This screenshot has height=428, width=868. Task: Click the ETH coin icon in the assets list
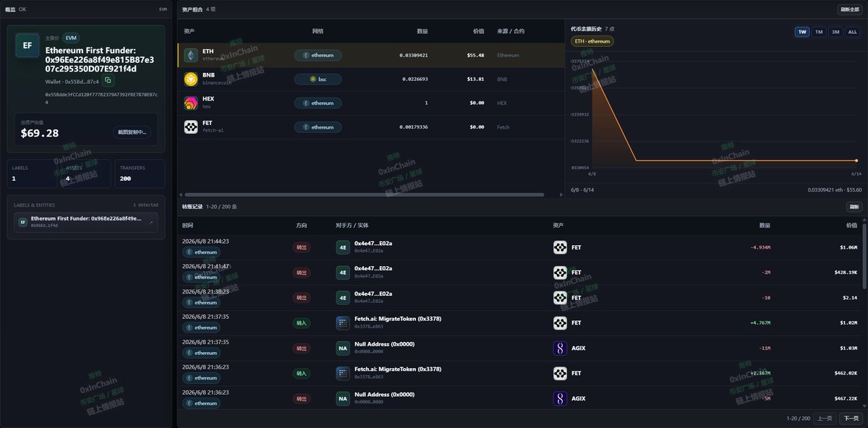coord(191,55)
